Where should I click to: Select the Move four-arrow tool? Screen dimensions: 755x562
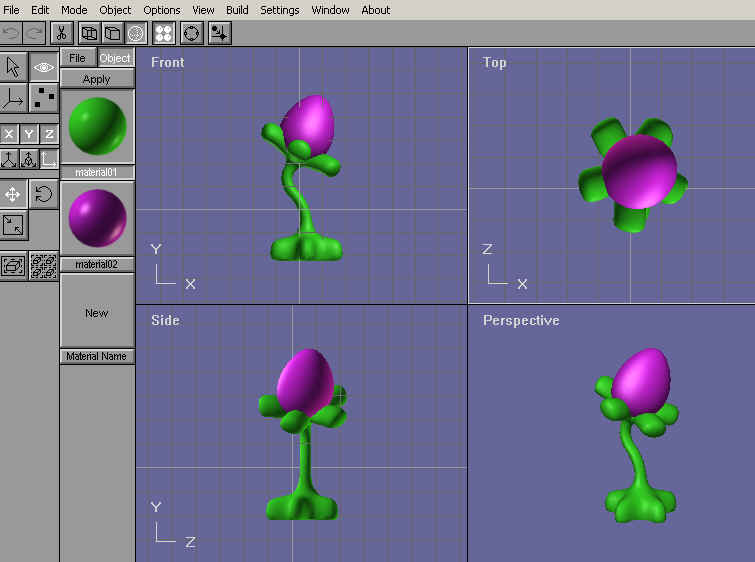point(13,195)
